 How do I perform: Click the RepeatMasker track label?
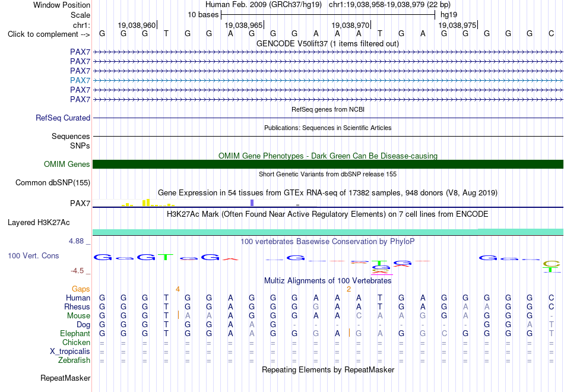pyautogui.click(x=65, y=378)
